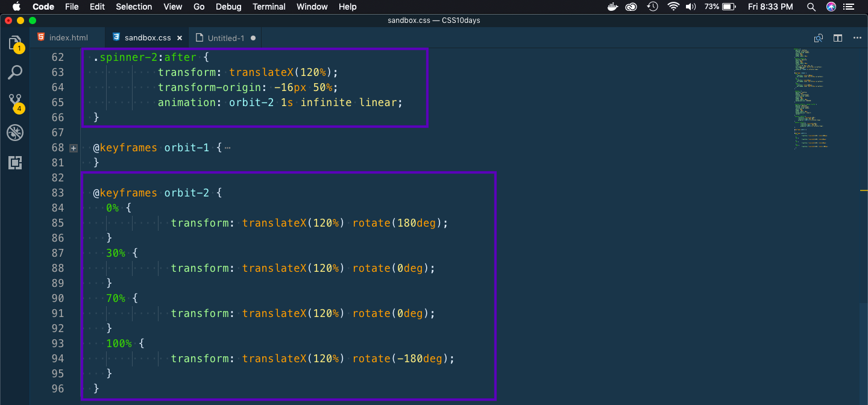Click rotate(-180deg) on line 94
Screen dimensions: 868x405
point(401,359)
